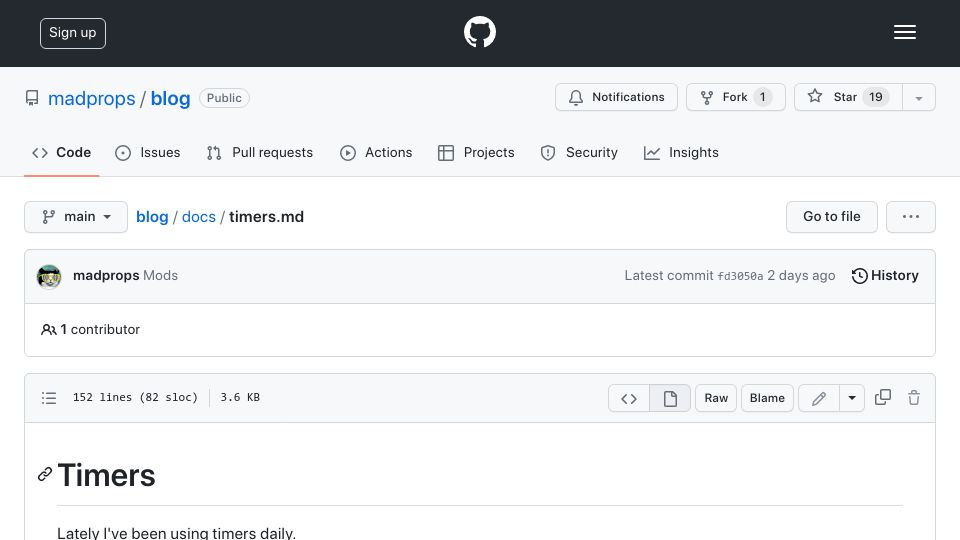Fork the blog repository
This screenshot has height=540, width=960.
coord(735,97)
